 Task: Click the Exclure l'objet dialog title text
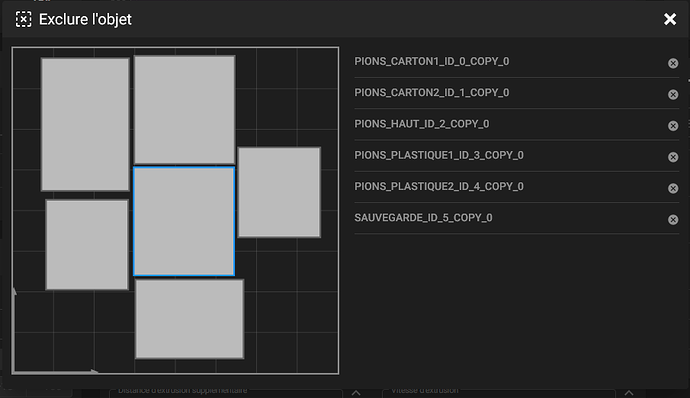[85, 19]
